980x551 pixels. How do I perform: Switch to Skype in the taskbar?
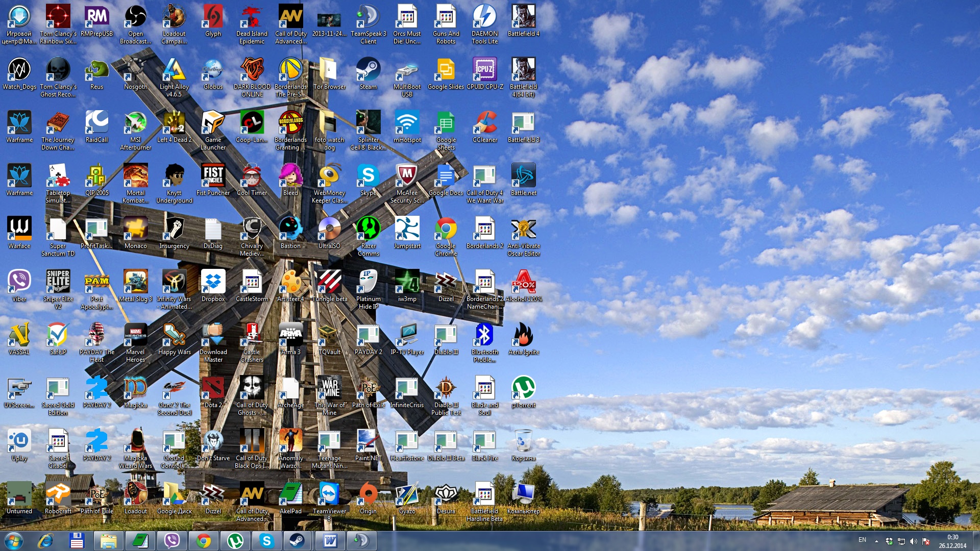tap(266, 541)
